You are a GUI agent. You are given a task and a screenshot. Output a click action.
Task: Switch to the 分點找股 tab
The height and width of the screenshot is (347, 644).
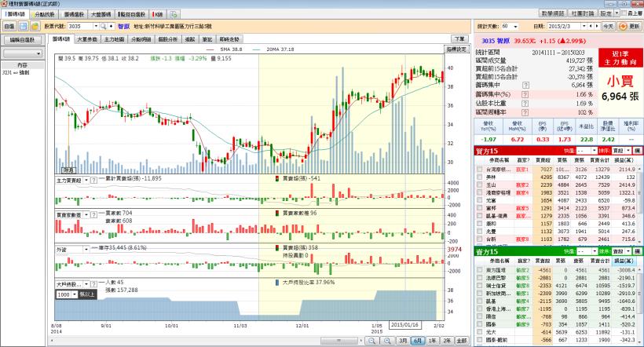[41, 14]
